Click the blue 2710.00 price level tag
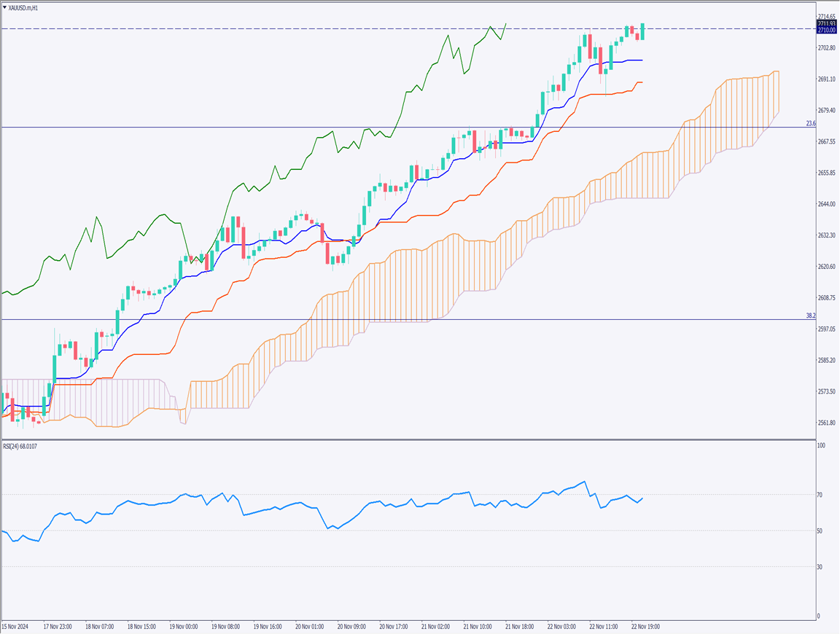This screenshot has height=634, width=840. coord(826,31)
